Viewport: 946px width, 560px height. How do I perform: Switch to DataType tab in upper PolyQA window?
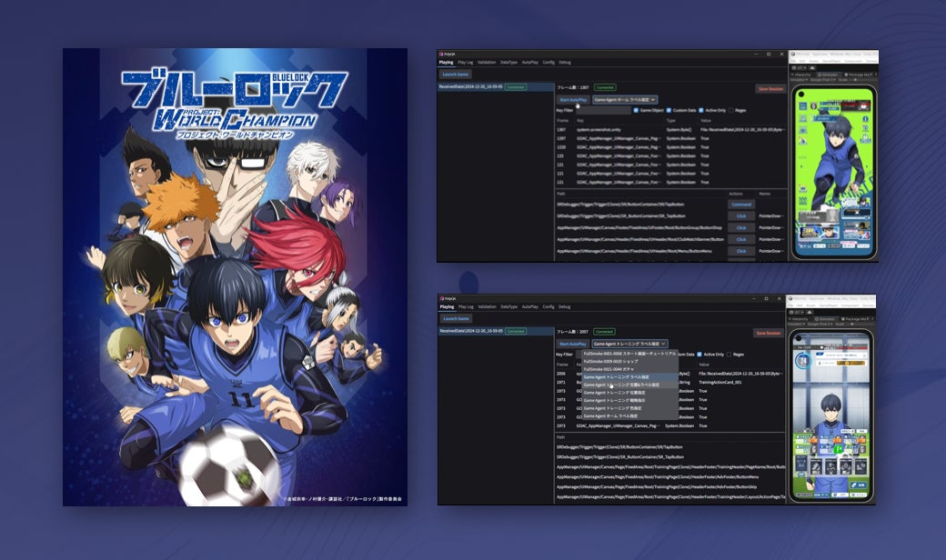pos(508,62)
